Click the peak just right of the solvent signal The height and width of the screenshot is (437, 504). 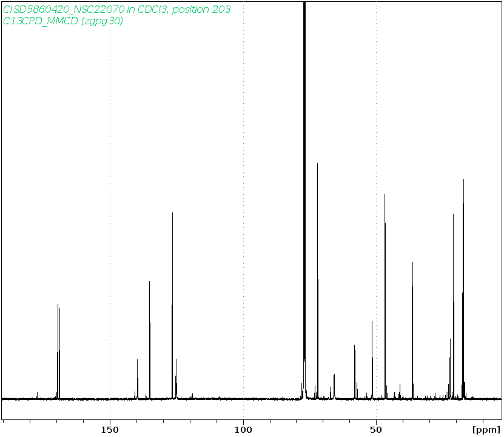click(x=318, y=281)
